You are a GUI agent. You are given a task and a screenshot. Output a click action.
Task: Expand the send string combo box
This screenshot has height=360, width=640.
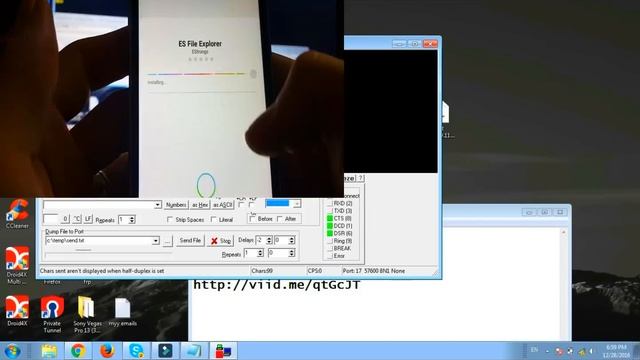click(x=158, y=204)
